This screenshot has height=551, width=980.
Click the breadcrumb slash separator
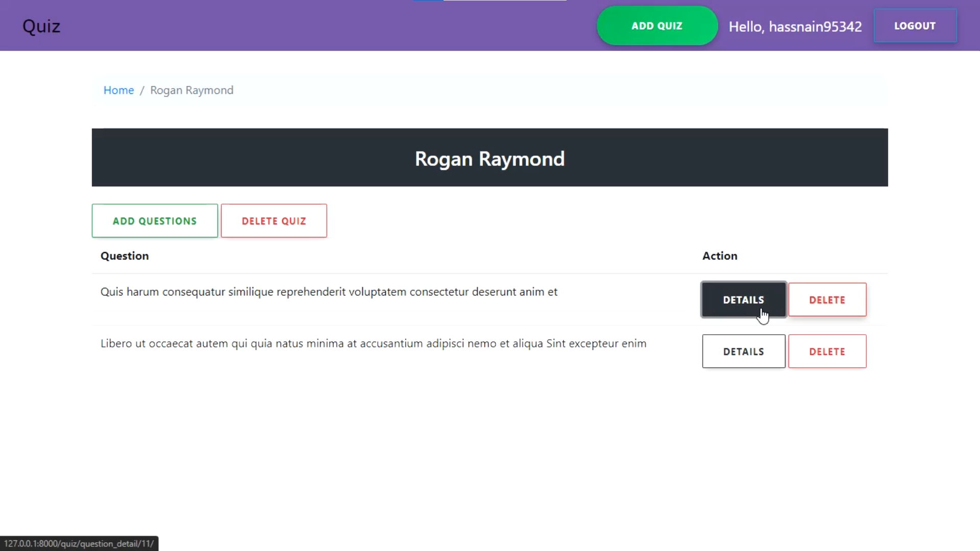pos(142,90)
